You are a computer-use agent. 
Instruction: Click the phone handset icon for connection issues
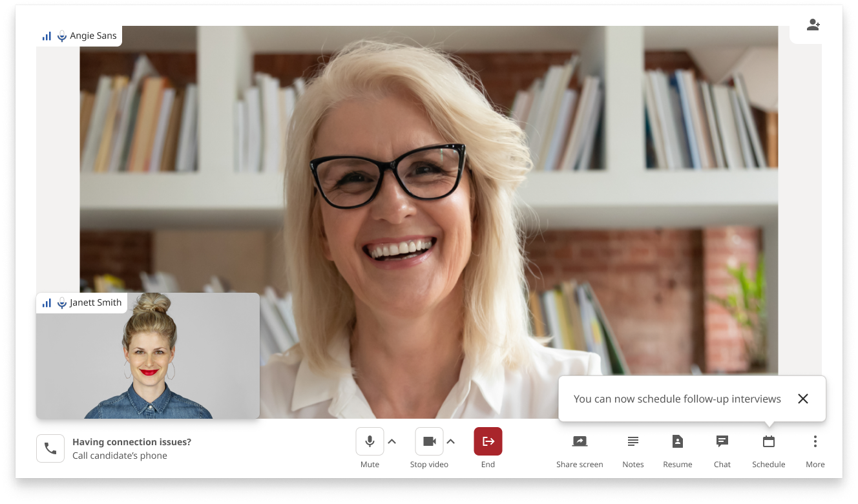point(50,448)
